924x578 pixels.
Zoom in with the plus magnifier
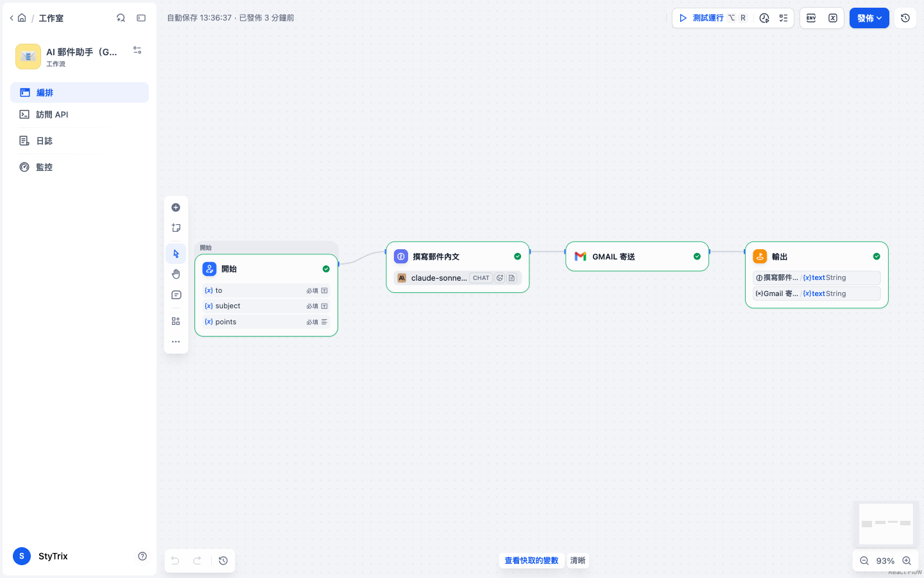[x=907, y=561]
